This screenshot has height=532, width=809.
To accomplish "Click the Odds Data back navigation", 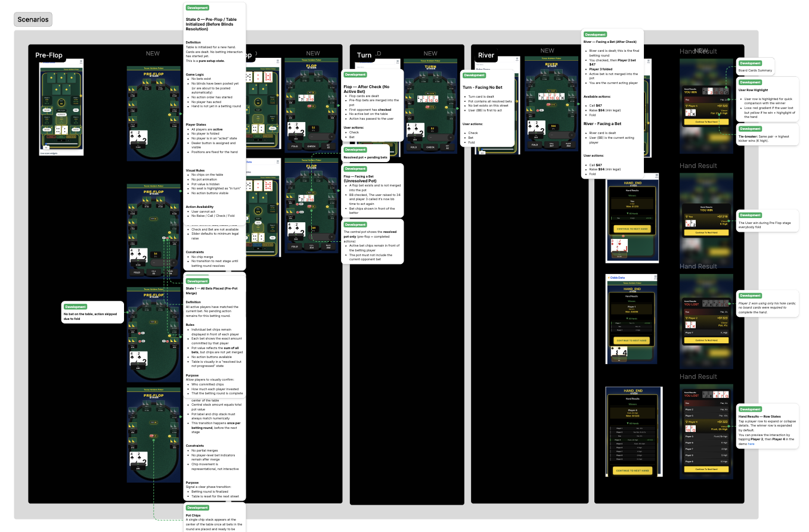I will [609, 278].
